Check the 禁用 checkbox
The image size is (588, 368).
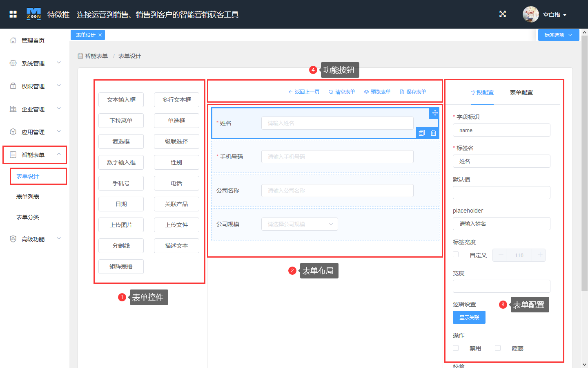pos(456,348)
